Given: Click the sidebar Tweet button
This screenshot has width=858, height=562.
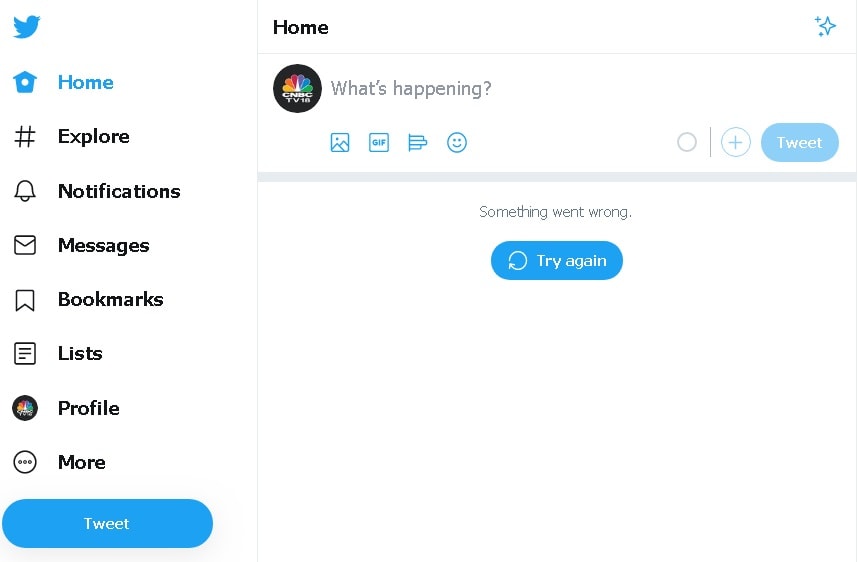Looking at the screenshot, I should tap(107, 523).
